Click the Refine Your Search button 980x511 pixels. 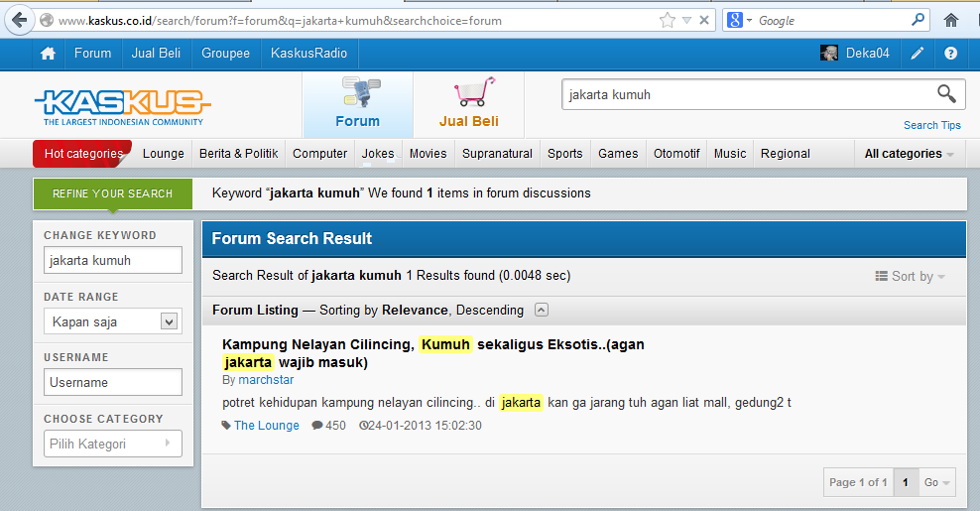click(112, 193)
